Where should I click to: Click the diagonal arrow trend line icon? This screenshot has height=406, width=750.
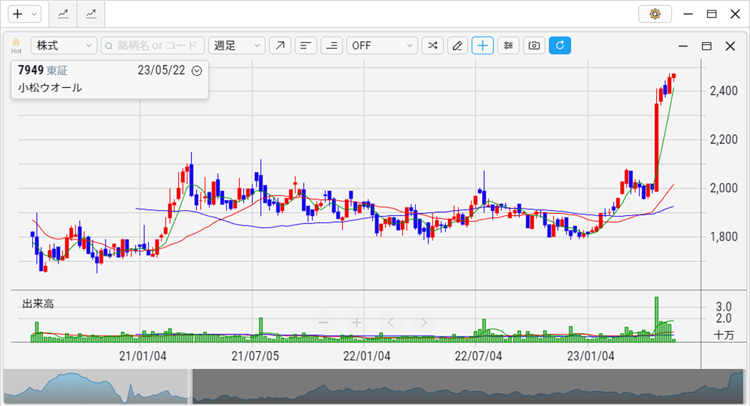tap(280, 46)
